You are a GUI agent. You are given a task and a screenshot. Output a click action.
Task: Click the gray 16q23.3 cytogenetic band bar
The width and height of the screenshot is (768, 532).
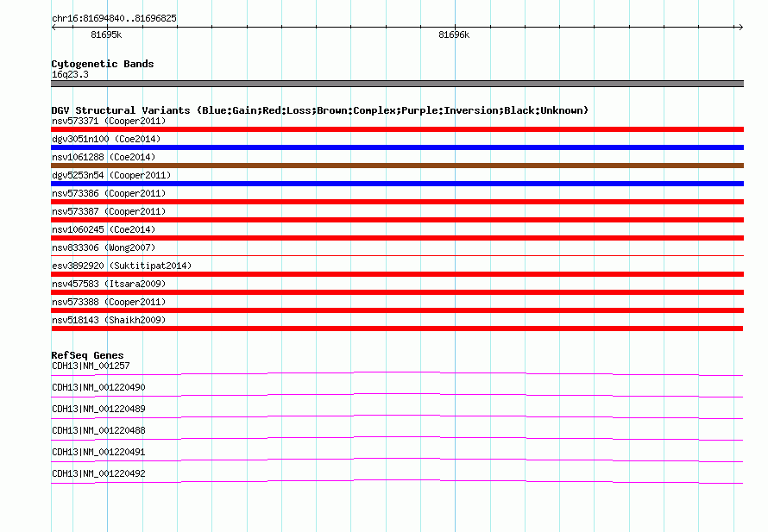tap(397, 84)
